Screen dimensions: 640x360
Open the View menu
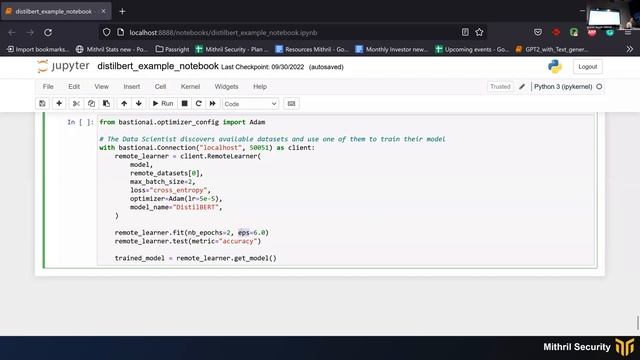[x=102, y=87]
